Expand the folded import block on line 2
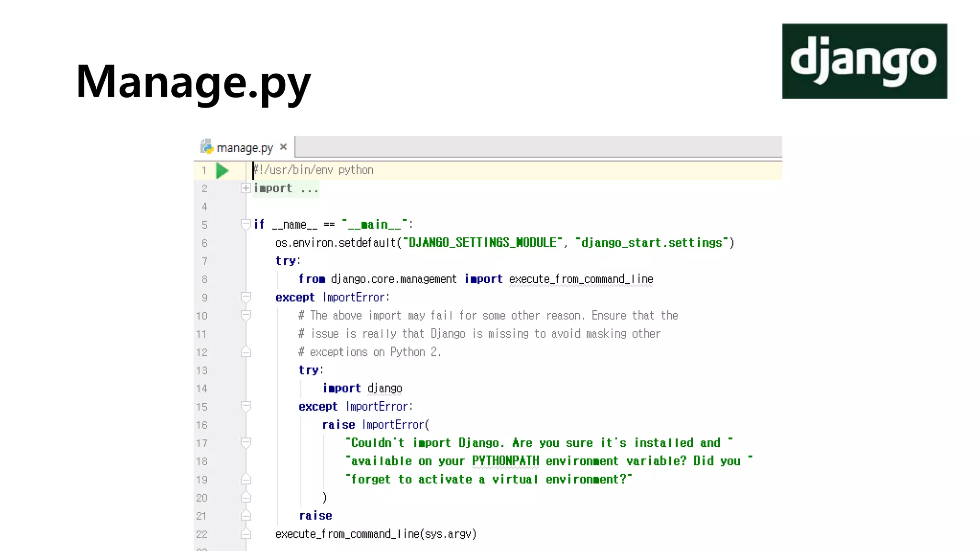Viewport: 980px width, 551px height. click(x=245, y=188)
